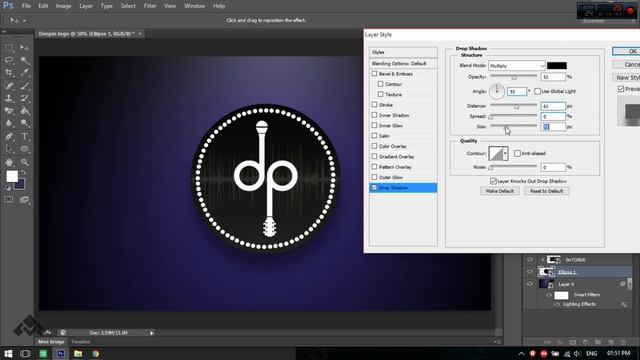Click the drop shadow color swatch

pos(557,66)
